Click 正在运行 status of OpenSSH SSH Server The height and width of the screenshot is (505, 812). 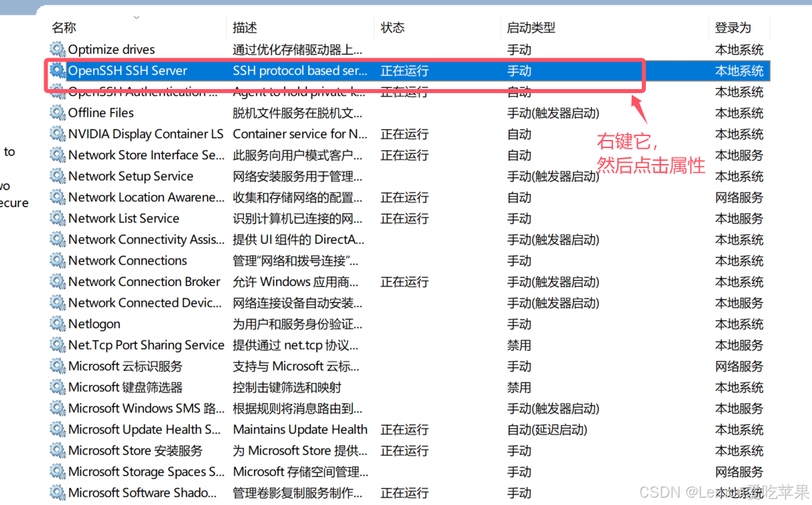(405, 70)
